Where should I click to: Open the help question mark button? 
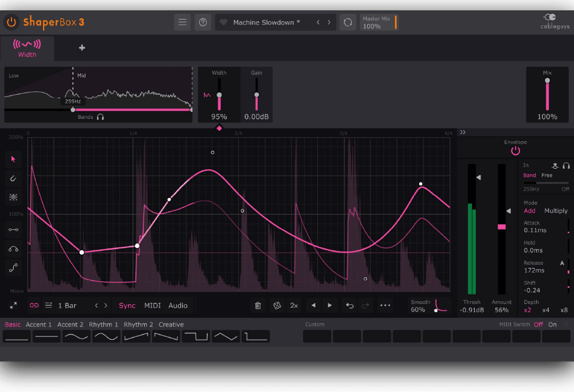pyautogui.click(x=203, y=22)
